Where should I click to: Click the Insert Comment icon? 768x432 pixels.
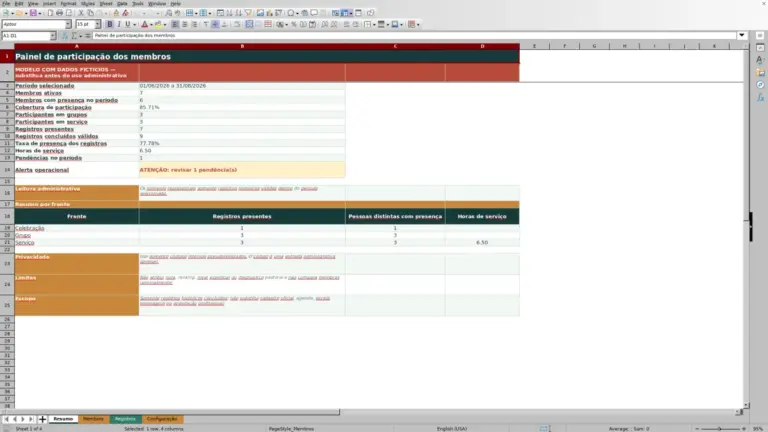click(314, 13)
